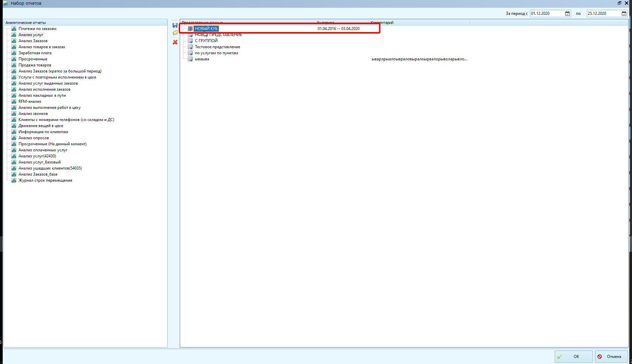Open the end date calendar picker

[624, 13]
